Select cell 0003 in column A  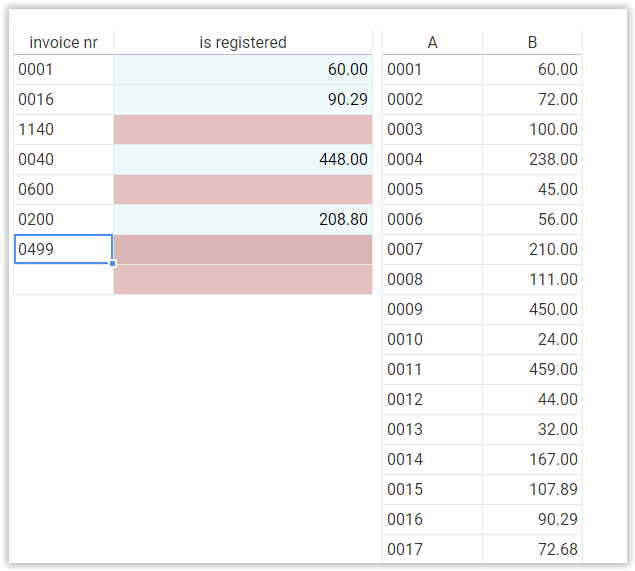pos(432,129)
